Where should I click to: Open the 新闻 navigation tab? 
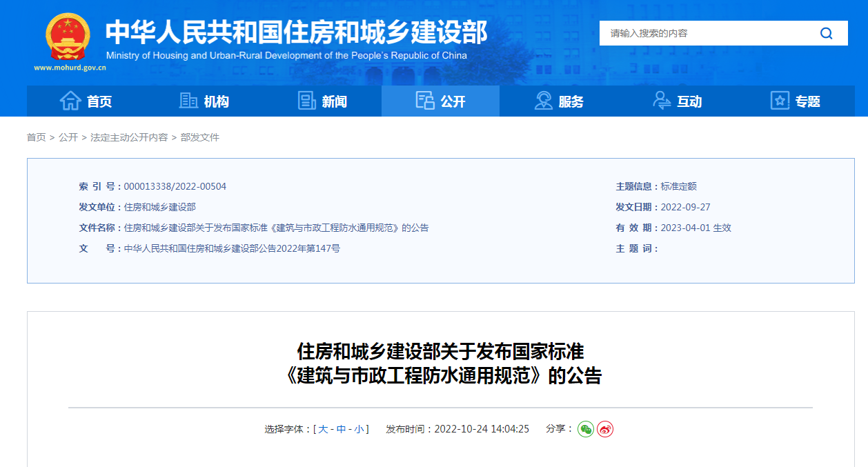tap(322, 101)
